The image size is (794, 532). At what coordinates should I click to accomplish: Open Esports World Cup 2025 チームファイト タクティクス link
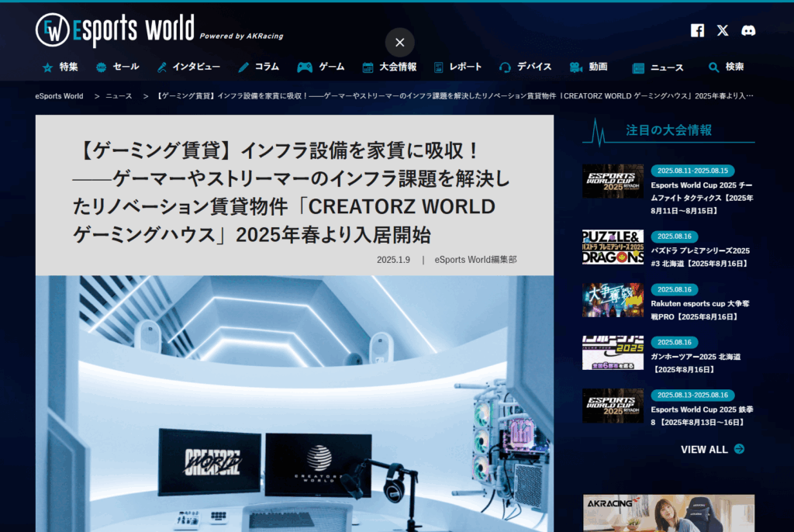pyautogui.click(x=702, y=198)
